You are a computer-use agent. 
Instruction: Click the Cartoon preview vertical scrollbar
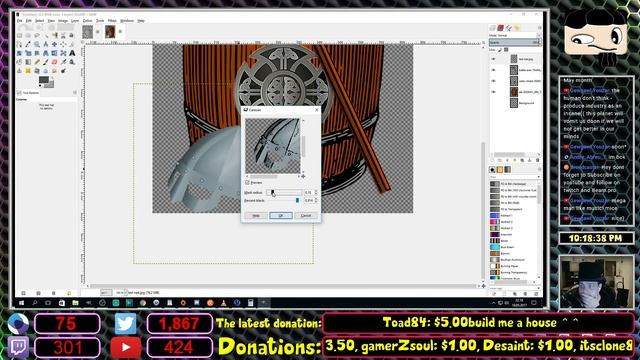click(303, 146)
